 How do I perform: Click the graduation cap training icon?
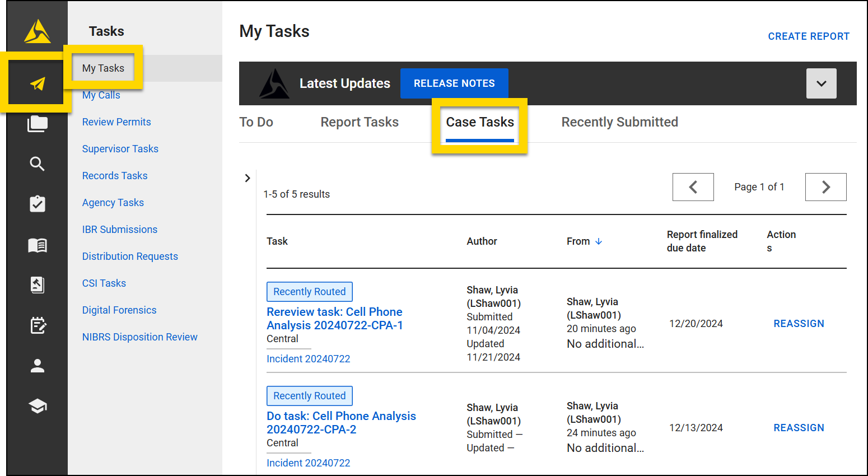pyautogui.click(x=36, y=406)
